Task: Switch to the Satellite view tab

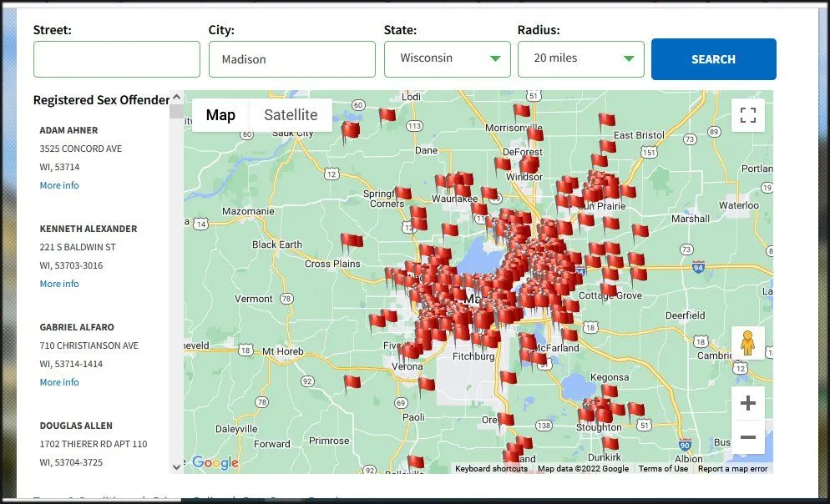Action: [291, 115]
